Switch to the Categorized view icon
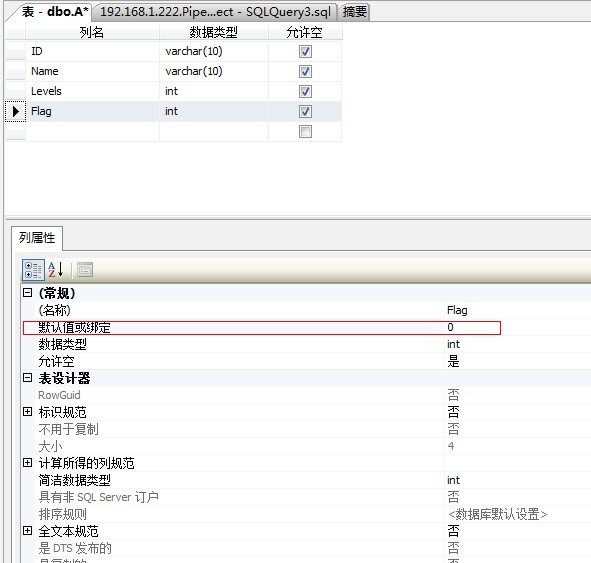 pyautogui.click(x=33, y=270)
